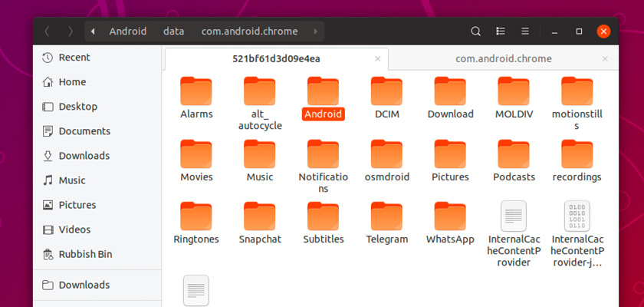644x307 pixels.
Task: Show later path segments with right triangle
Action: click(x=315, y=31)
